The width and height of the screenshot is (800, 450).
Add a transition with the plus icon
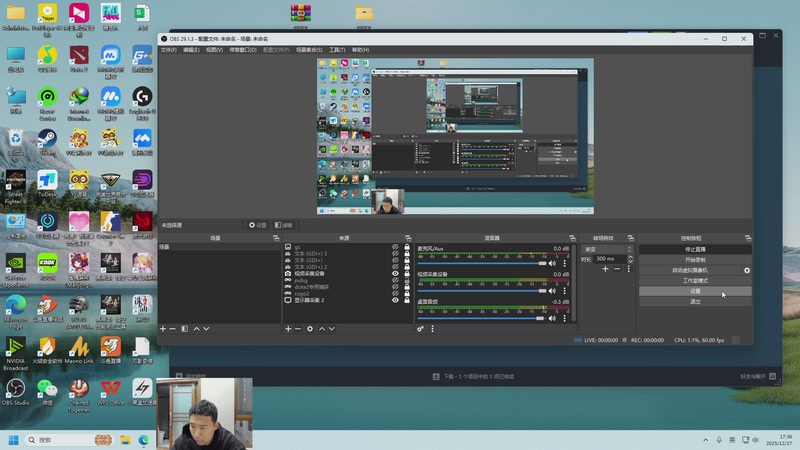[605, 269]
